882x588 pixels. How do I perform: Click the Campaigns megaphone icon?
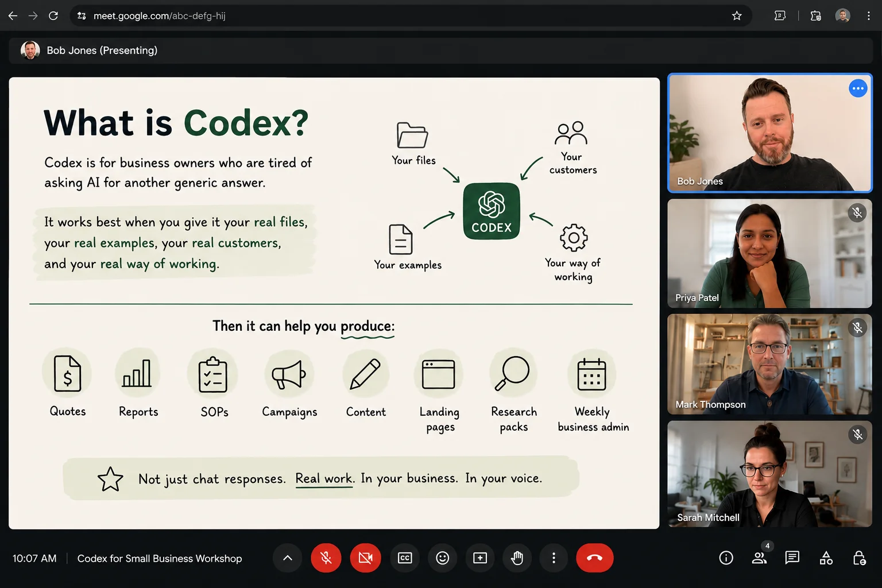click(289, 374)
